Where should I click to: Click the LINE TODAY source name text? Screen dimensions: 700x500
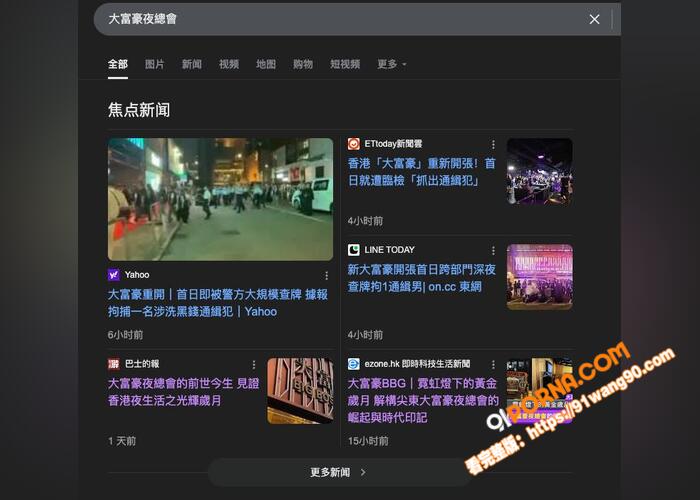coord(389,250)
